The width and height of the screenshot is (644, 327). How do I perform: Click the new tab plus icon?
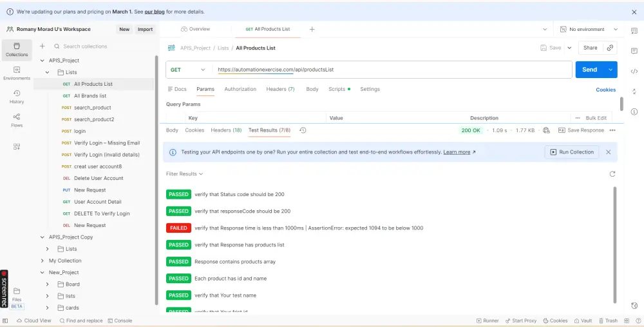point(312,29)
